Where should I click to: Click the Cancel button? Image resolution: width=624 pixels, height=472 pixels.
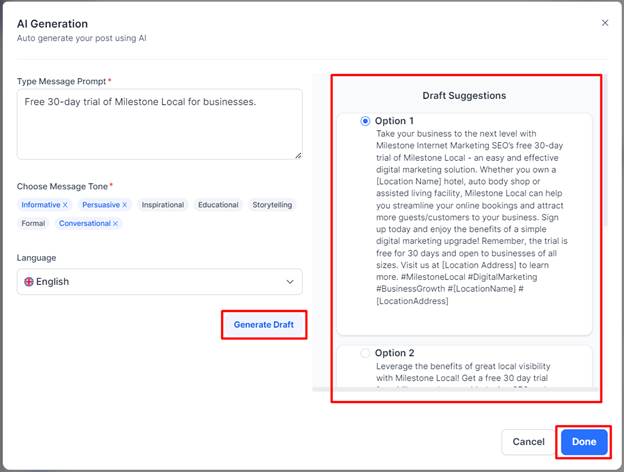(528, 442)
